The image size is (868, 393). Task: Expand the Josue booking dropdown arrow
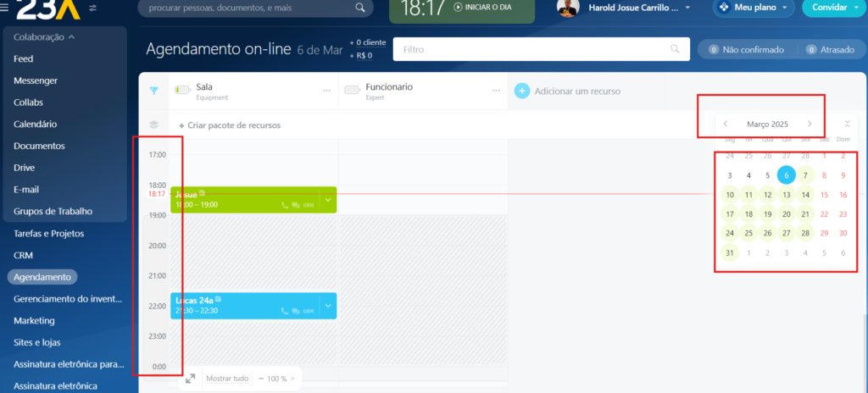328,200
